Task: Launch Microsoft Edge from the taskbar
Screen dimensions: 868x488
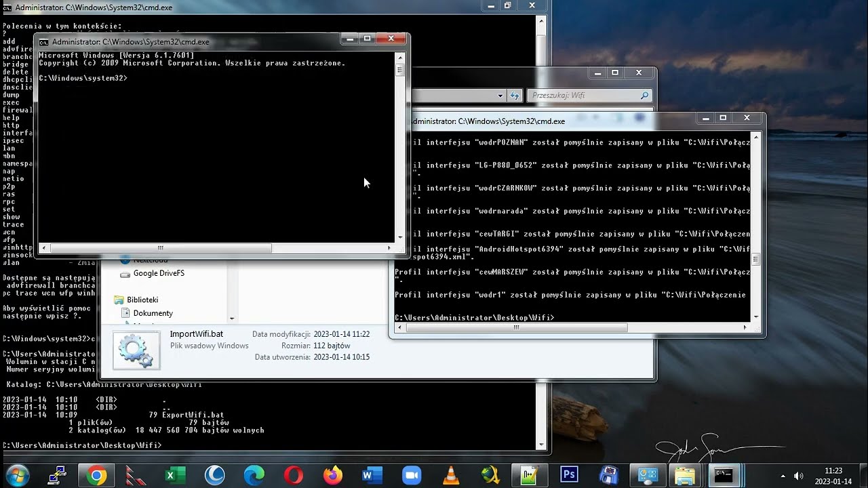Action: (254, 476)
